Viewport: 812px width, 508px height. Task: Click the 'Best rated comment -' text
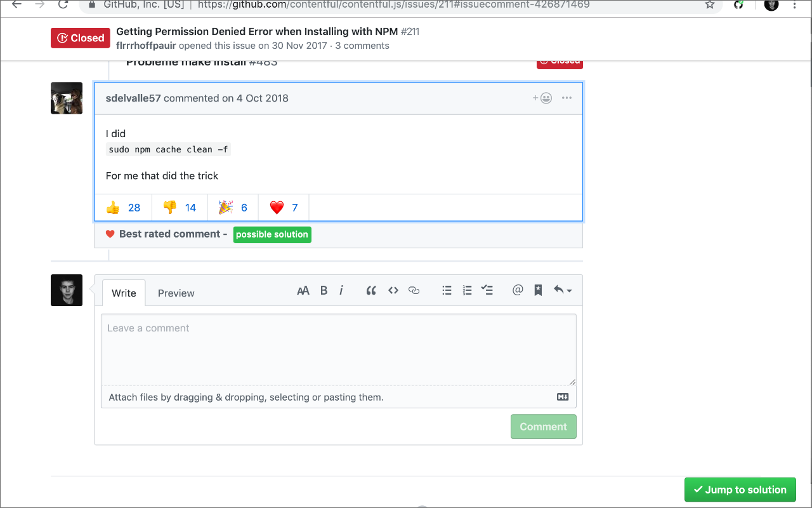173,234
